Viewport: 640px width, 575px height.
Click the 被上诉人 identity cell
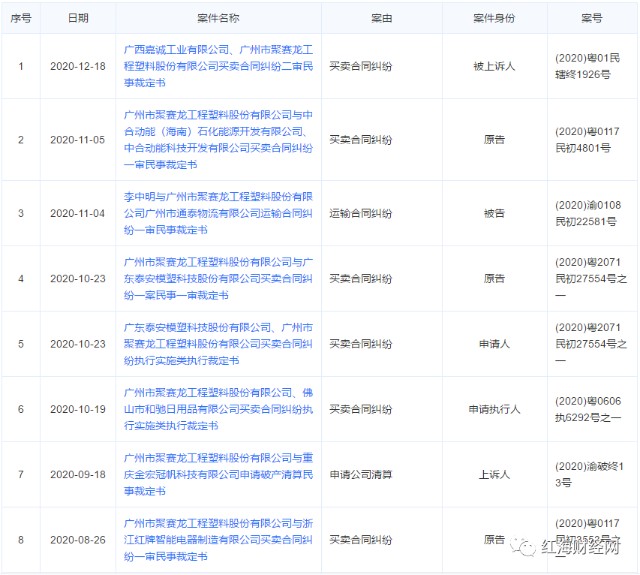click(x=494, y=66)
